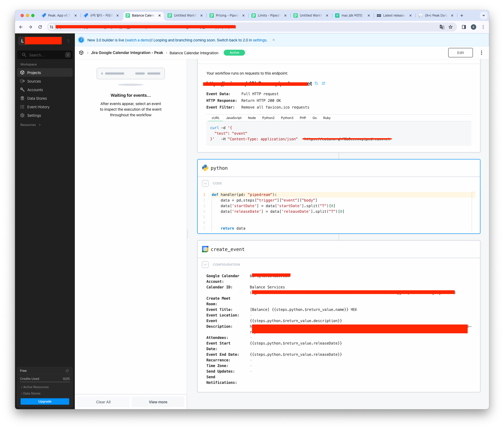Refresh the Free plan credits usage
This screenshot has width=504, height=429.
67,371
